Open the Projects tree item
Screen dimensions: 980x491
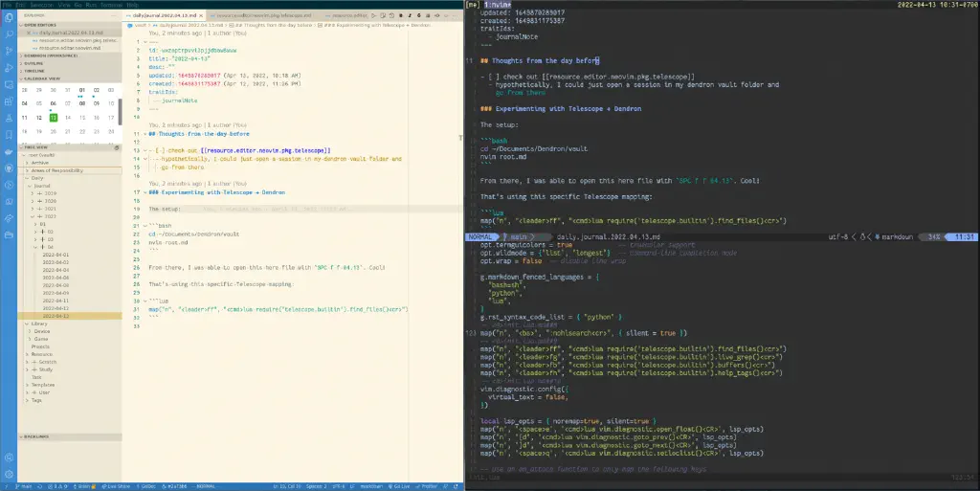pos(40,346)
